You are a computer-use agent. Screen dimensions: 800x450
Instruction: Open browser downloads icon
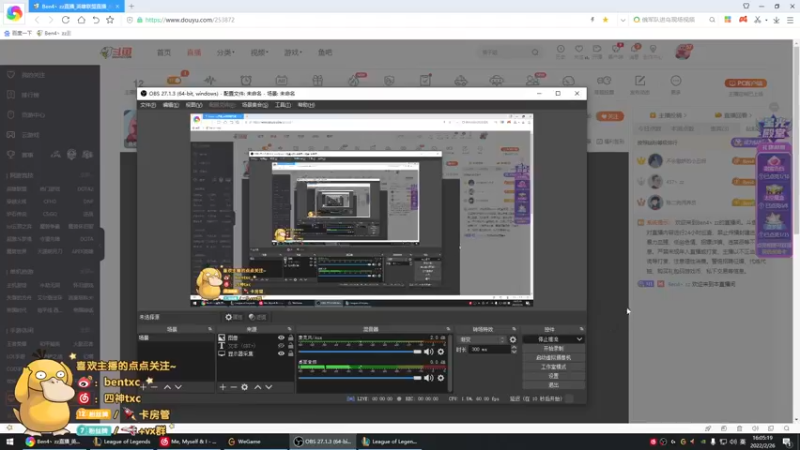click(x=776, y=20)
